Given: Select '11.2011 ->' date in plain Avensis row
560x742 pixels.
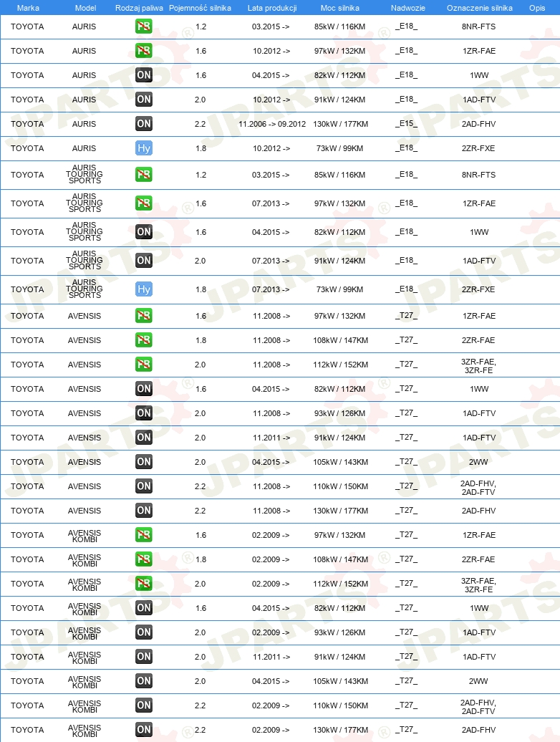Looking at the screenshot, I should click(x=271, y=438).
